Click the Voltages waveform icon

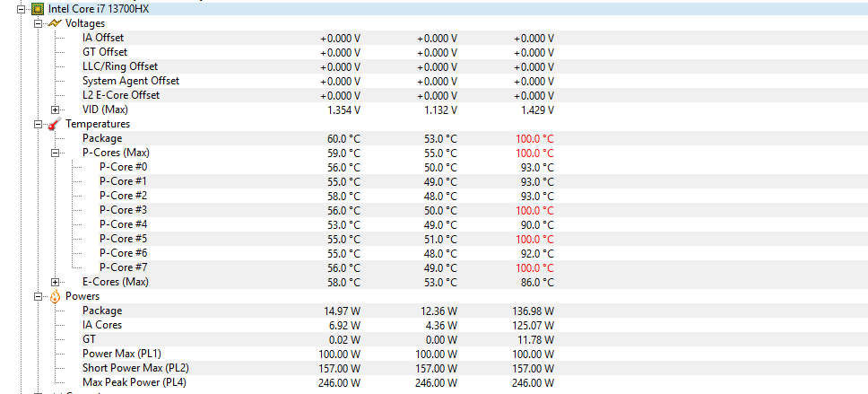(x=54, y=23)
